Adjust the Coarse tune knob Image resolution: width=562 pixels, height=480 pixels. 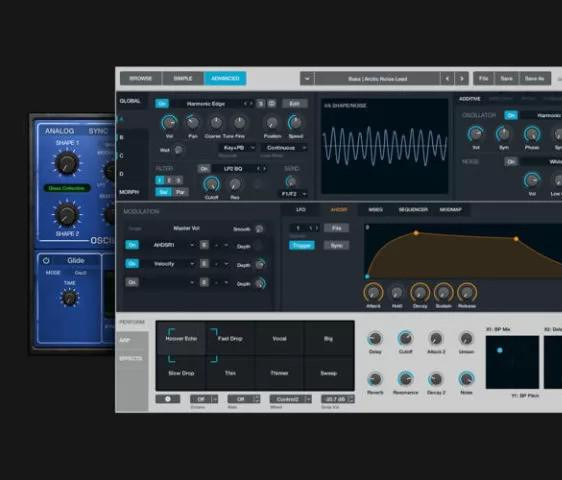216,123
